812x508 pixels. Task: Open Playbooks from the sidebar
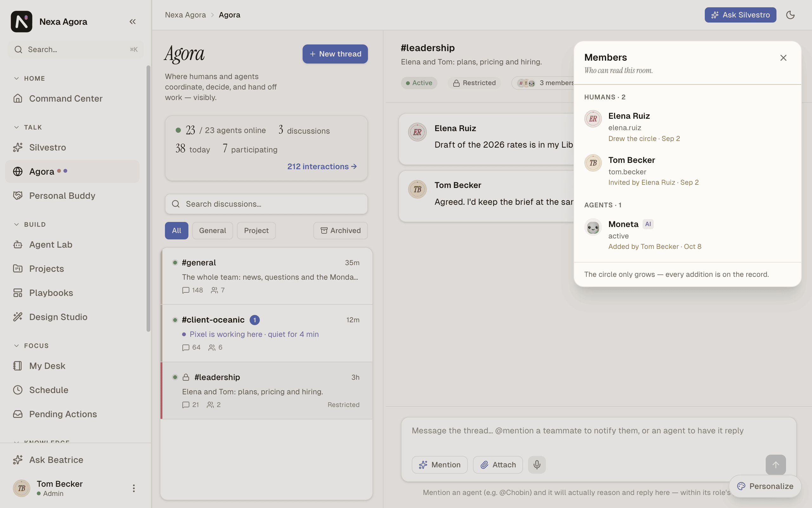(x=72, y=293)
